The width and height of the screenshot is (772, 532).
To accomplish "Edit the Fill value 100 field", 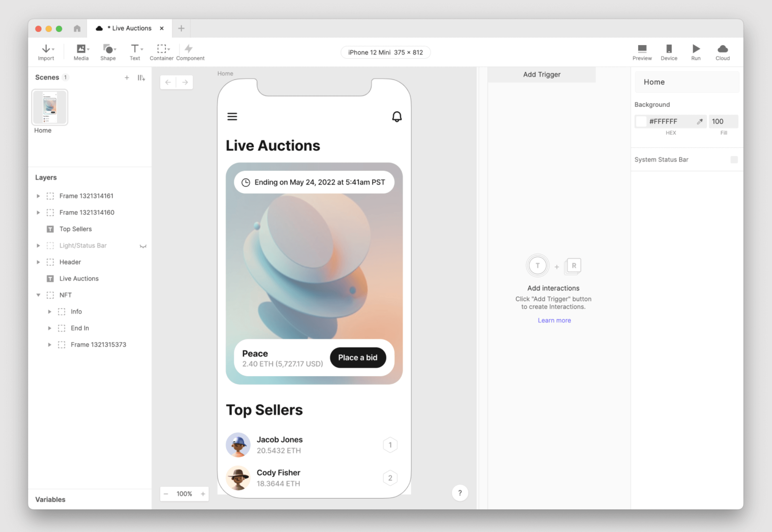I will pos(723,122).
